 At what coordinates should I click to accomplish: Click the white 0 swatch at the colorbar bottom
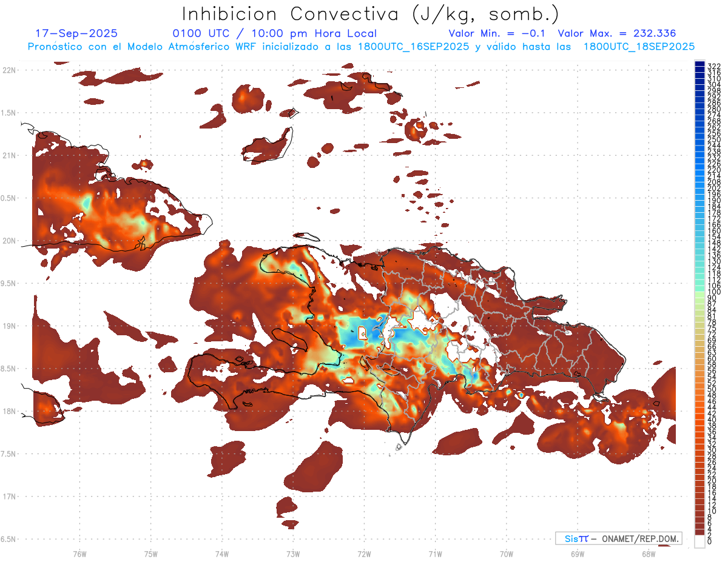pyautogui.click(x=699, y=543)
